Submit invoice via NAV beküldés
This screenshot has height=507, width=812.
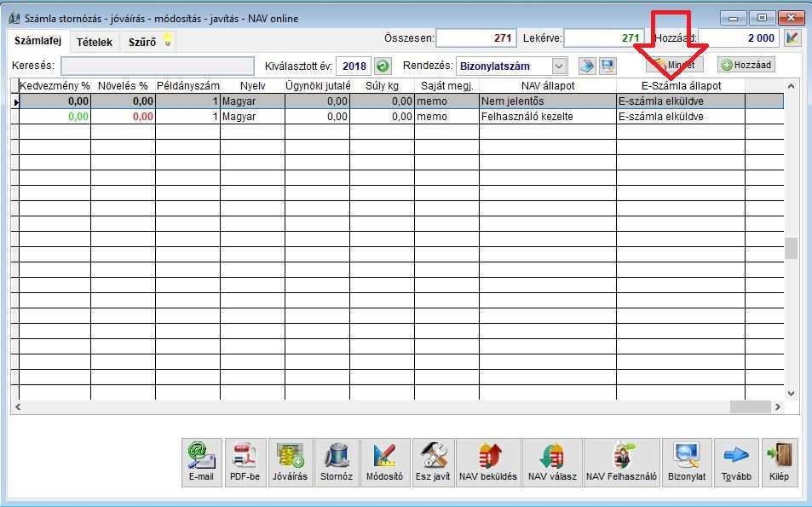(488, 463)
